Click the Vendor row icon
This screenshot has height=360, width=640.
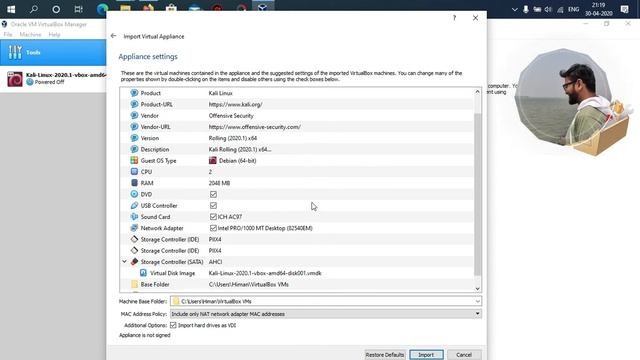click(x=134, y=116)
